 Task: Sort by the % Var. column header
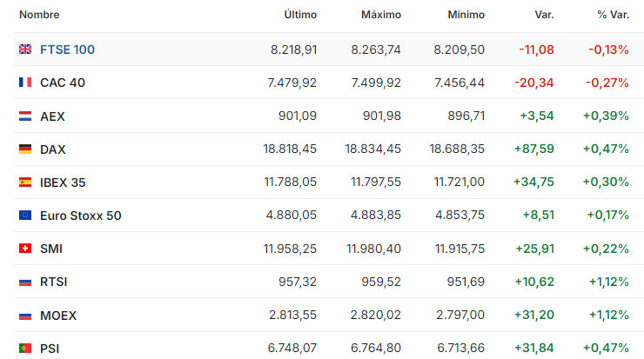(613, 15)
